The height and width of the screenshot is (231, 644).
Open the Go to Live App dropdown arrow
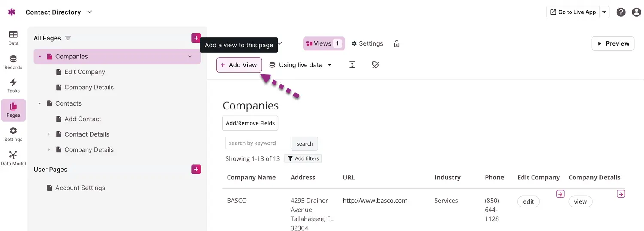click(x=605, y=12)
